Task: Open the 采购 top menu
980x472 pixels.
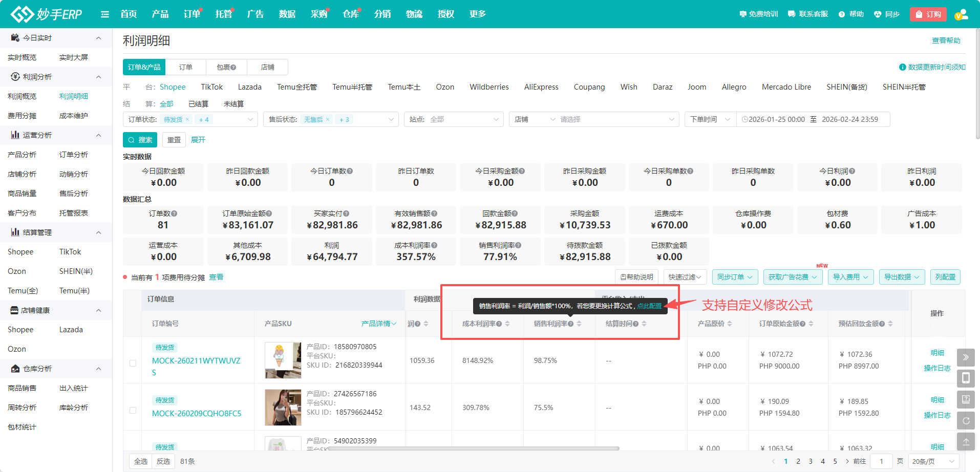Action: [x=318, y=14]
